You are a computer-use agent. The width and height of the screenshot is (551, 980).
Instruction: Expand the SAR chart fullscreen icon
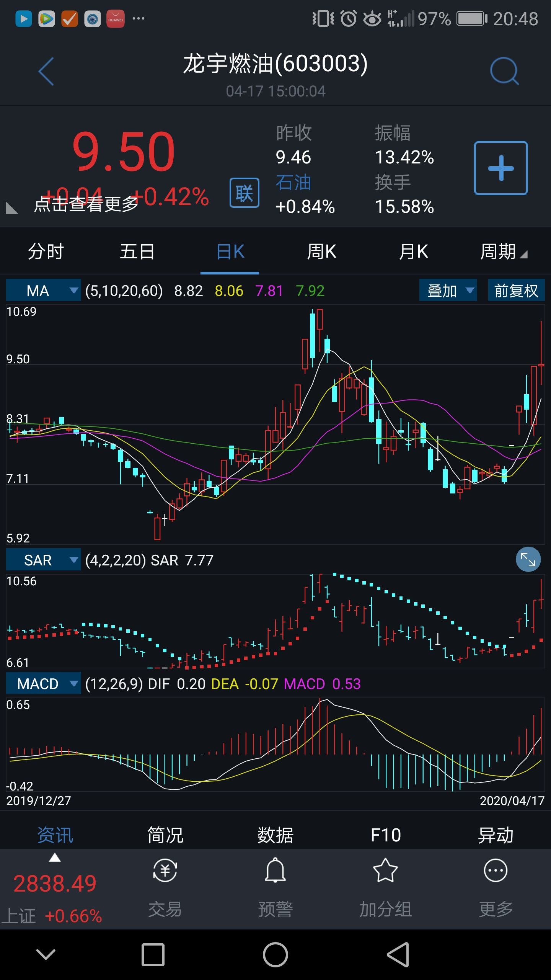tap(528, 559)
